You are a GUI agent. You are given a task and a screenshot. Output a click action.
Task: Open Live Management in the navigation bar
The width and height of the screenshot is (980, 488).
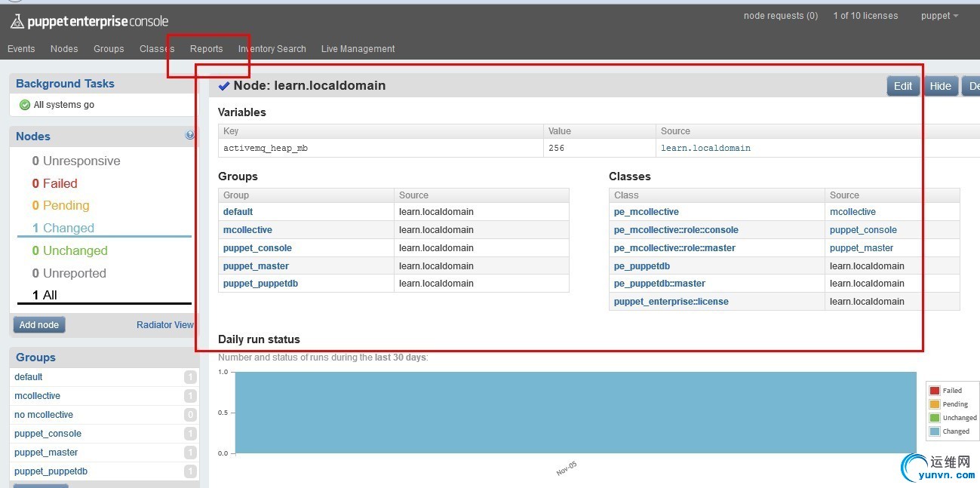[x=358, y=49]
